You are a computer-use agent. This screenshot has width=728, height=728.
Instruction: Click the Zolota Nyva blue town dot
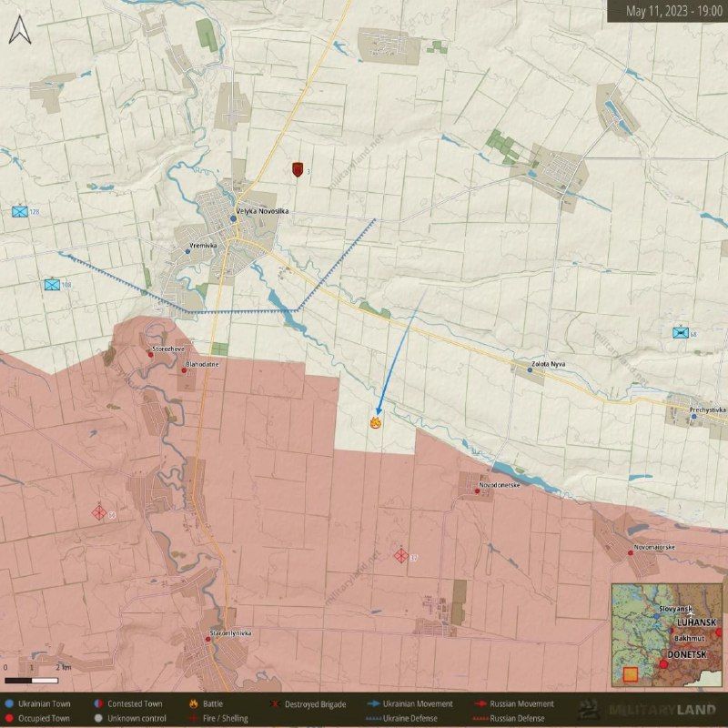pos(530,370)
